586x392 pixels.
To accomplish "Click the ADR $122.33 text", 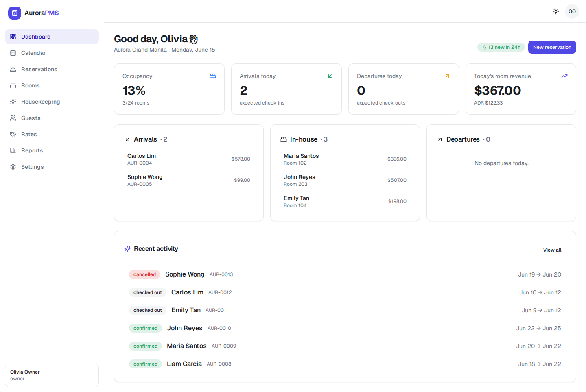I will pyautogui.click(x=488, y=103).
